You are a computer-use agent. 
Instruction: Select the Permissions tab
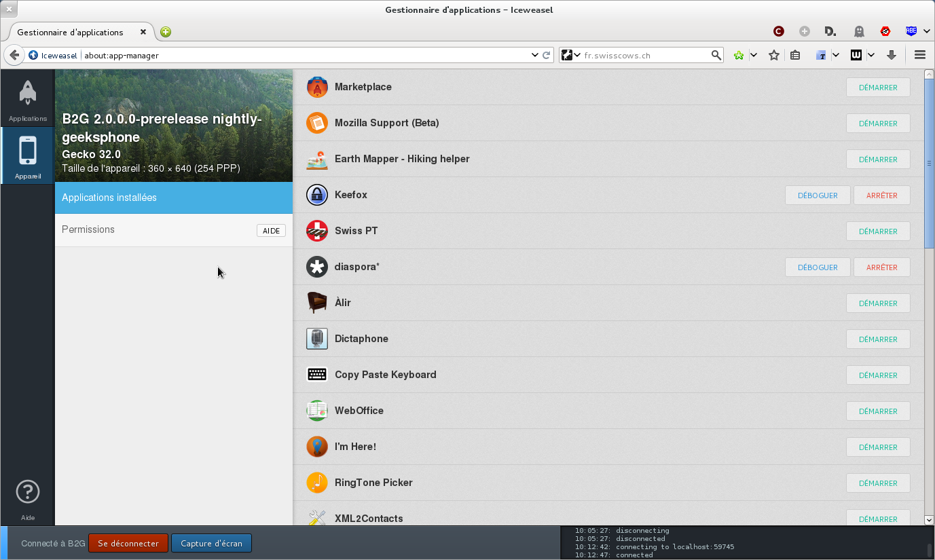click(x=174, y=230)
